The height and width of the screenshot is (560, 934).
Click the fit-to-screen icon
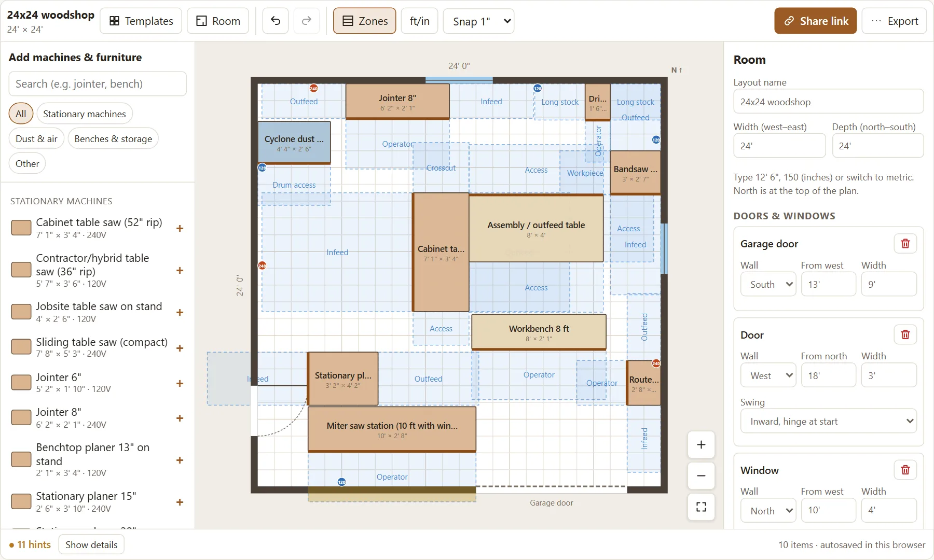(701, 507)
